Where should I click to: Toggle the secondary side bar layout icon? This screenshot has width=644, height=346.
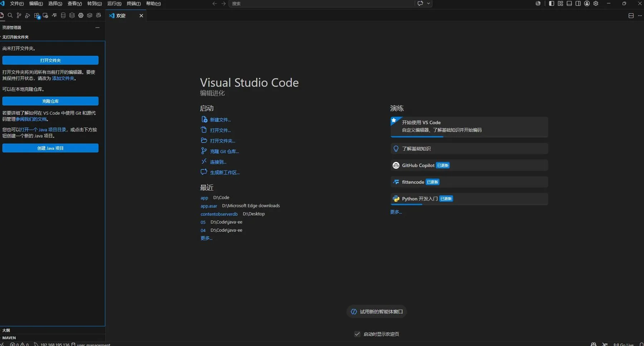(578, 4)
